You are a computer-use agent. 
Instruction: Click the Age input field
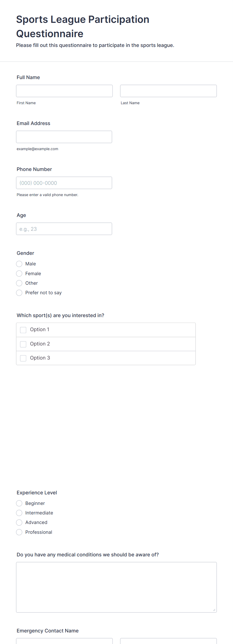point(64,229)
